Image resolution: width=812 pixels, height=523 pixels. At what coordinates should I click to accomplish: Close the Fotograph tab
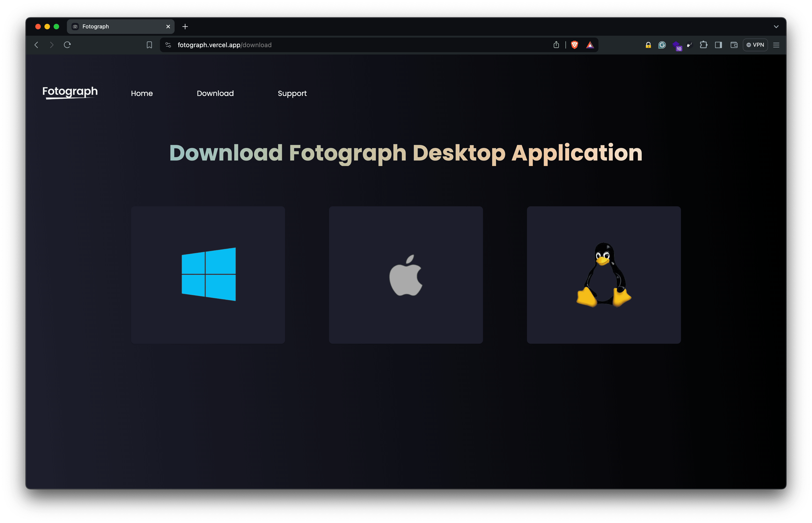coord(168,27)
